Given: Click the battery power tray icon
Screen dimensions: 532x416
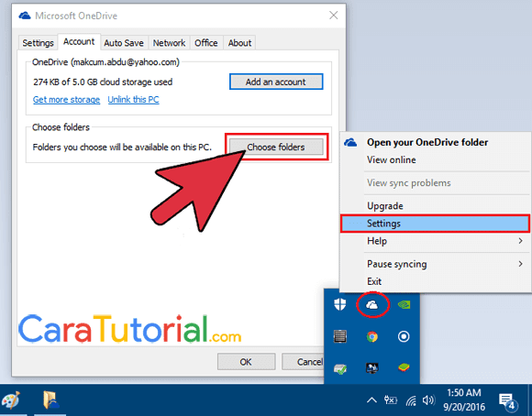Looking at the screenshot, I should pyautogui.click(x=390, y=400).
